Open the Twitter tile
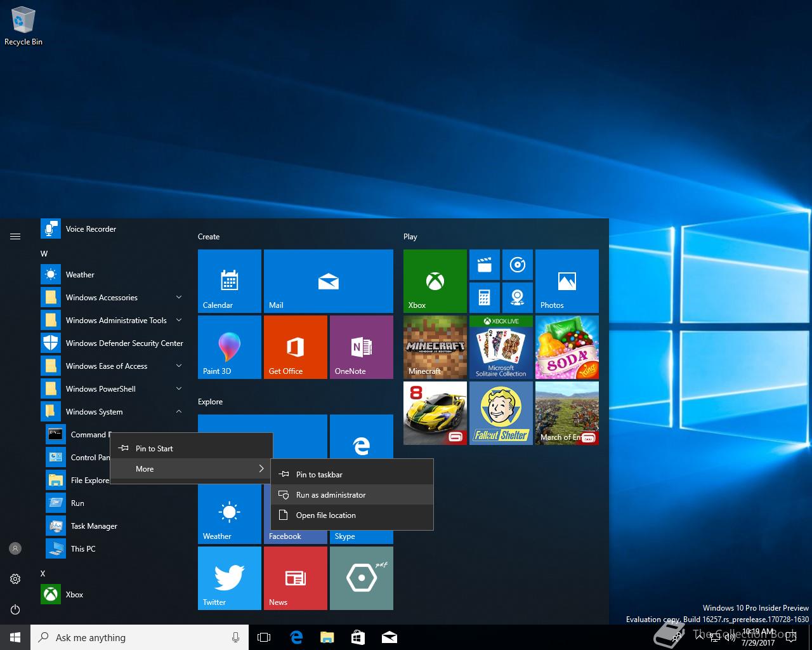The height and width of the screenshot is (650, 812). (x=230, y=578)
